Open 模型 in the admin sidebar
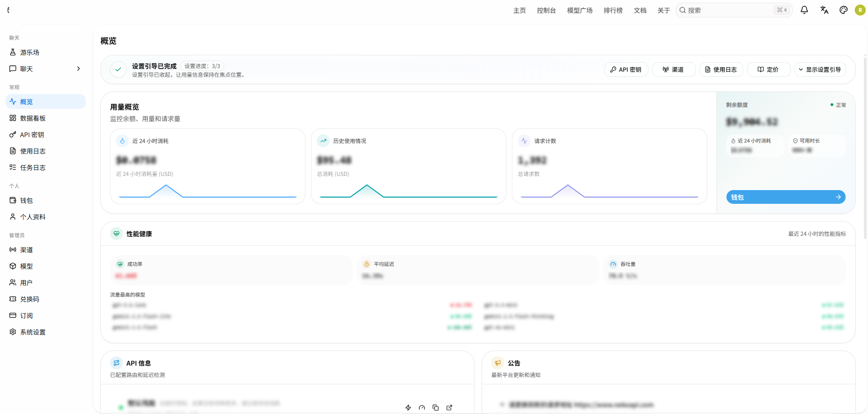 click(46, 266)
